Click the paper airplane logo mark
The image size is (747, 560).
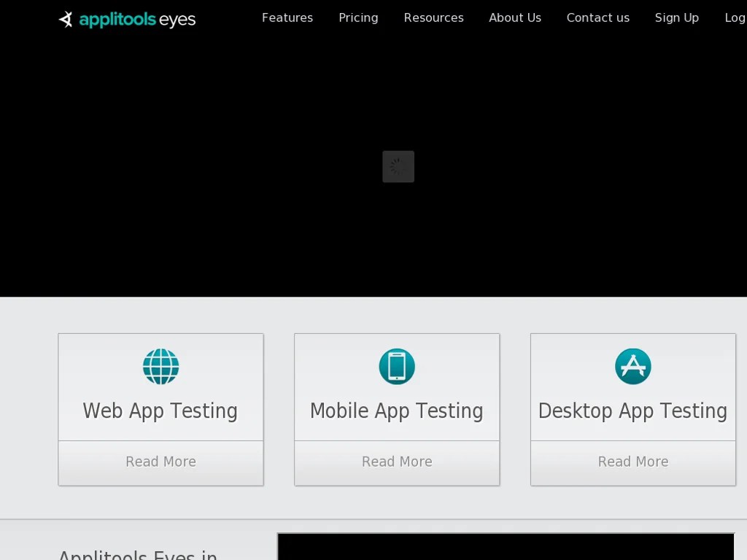[67, 19]
